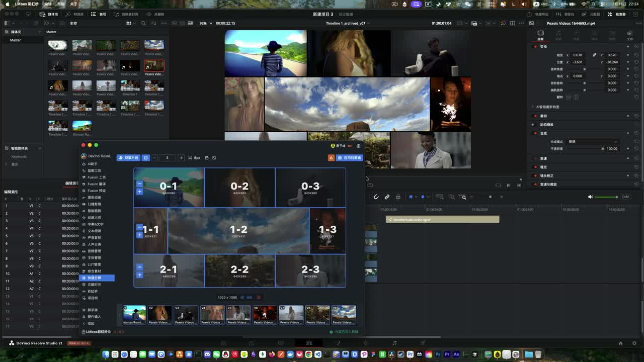Open the 快速分屏 quick split-screen sidebar item
644x362 pixels.
(x=97, y=278)
